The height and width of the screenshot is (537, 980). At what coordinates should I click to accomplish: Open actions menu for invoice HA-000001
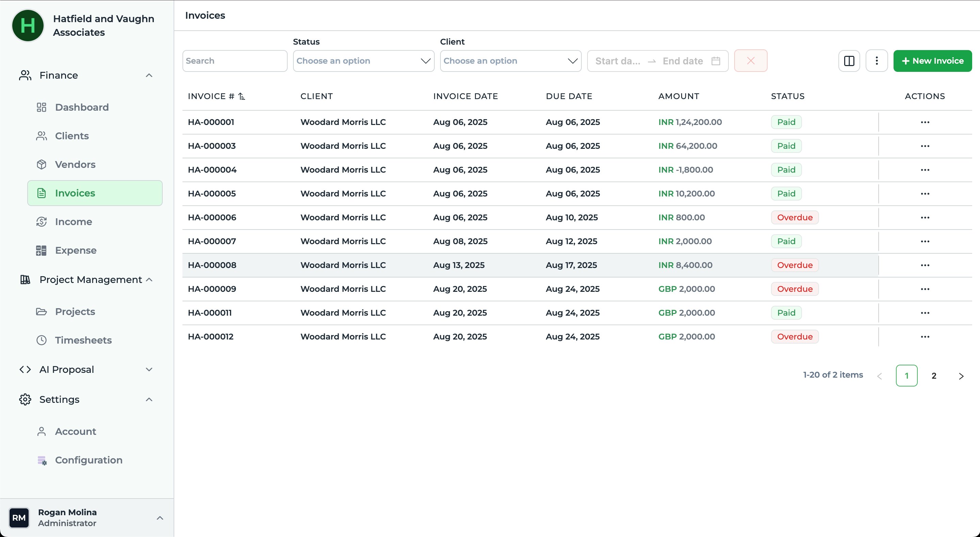click(925, 122)
